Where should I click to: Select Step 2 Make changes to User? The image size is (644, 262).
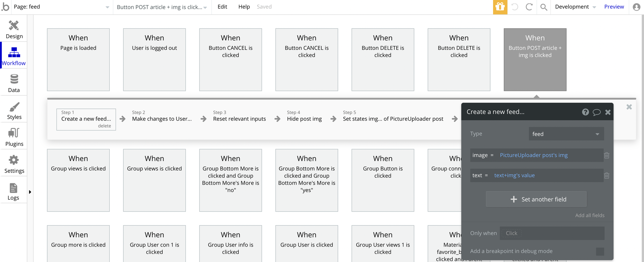point(162,119)
